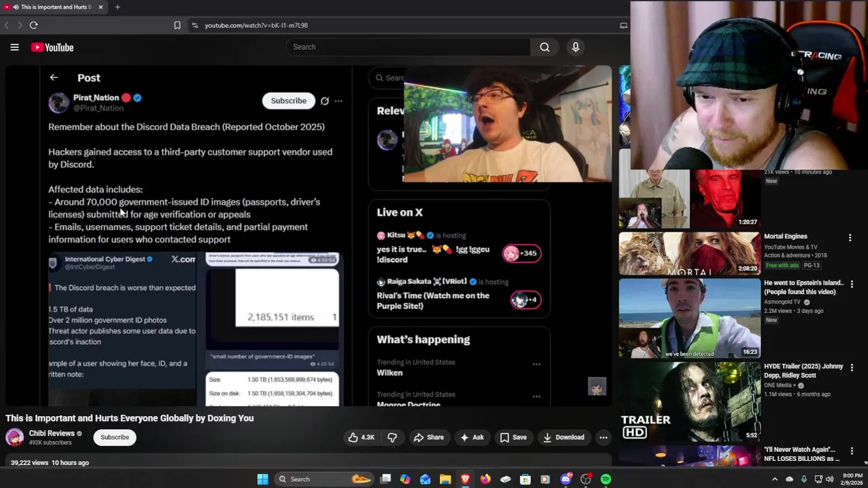Go to the YouTube home logo
The width and height of the screenshot is (868, 488).
tap(52, 47)
